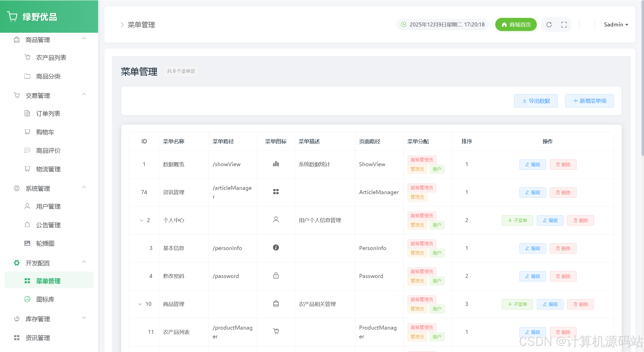
Task: Collapse the 商品管理 row with ID 10
Action: pos(140,304)
